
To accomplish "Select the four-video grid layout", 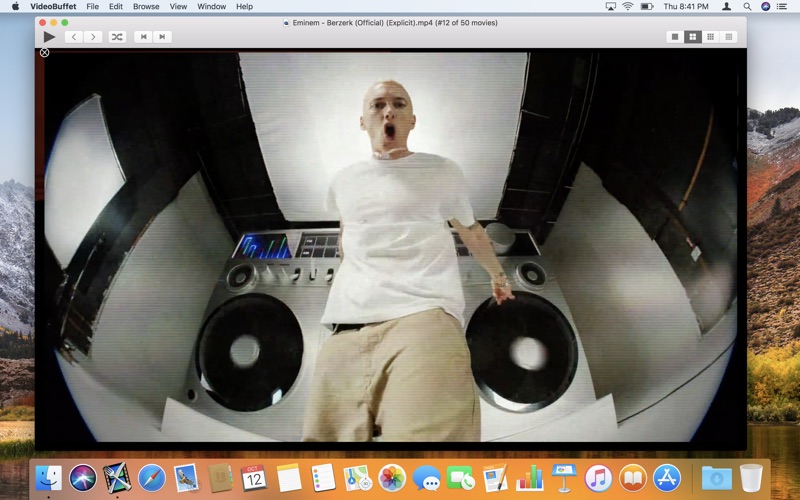I will [692, 37].
